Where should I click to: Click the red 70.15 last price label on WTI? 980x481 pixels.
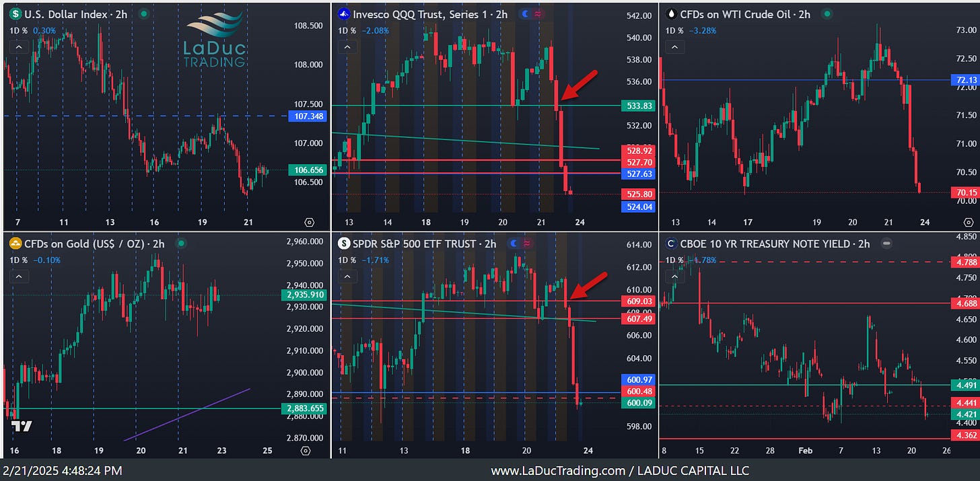(x=966, y=192)
